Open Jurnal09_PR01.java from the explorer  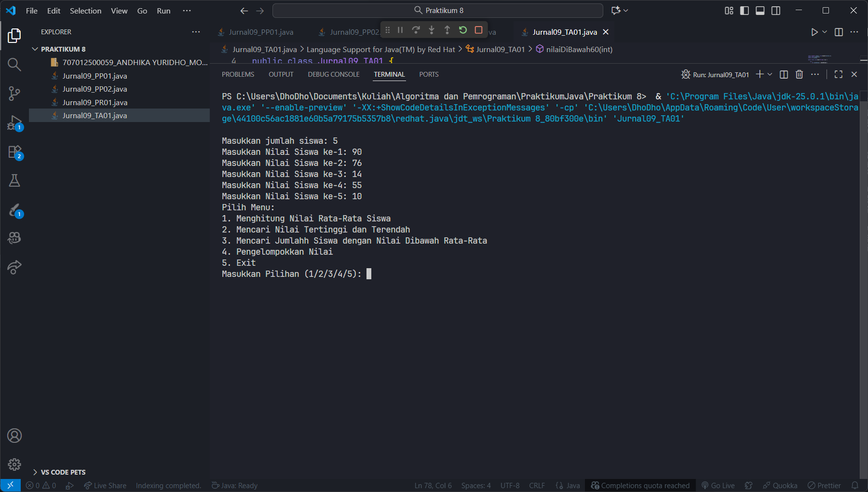coord(95,102)
